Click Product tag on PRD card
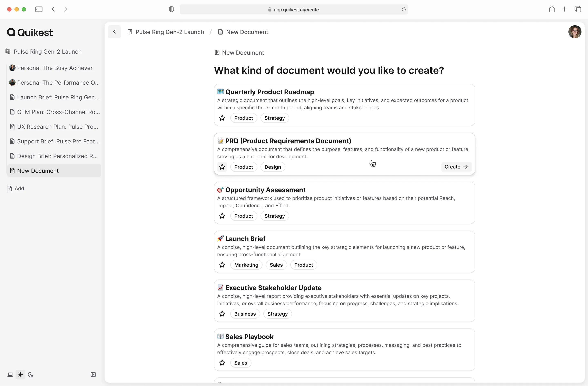The image size is (588, 386). tap(243, 167)
